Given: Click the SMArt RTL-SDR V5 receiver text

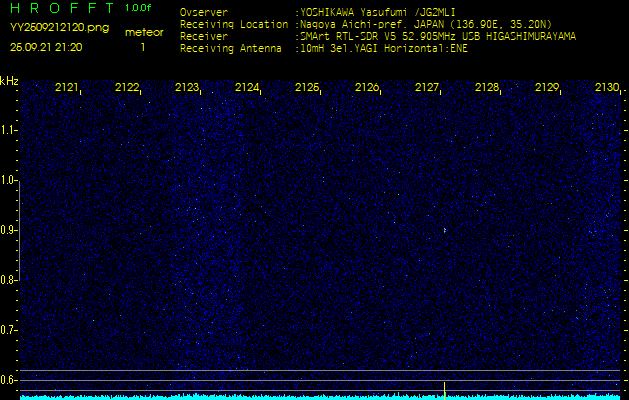Looking at the screenshot, I should (436, 37).
